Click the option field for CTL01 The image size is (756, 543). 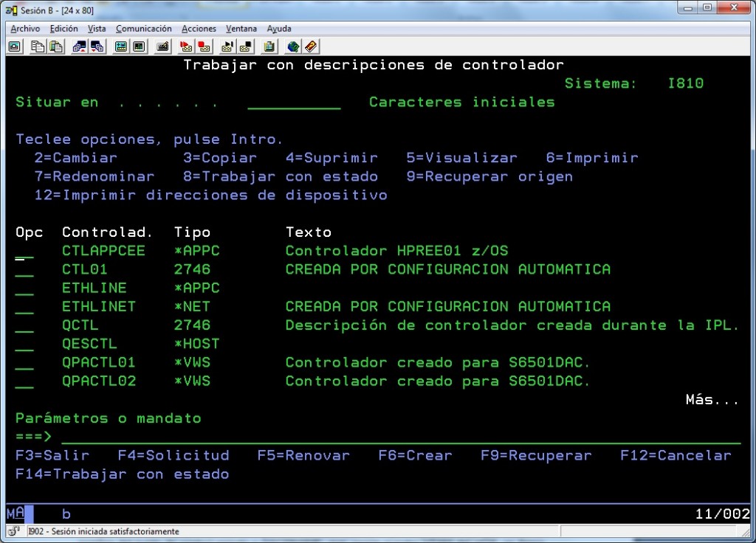click(x=24, y=270)
